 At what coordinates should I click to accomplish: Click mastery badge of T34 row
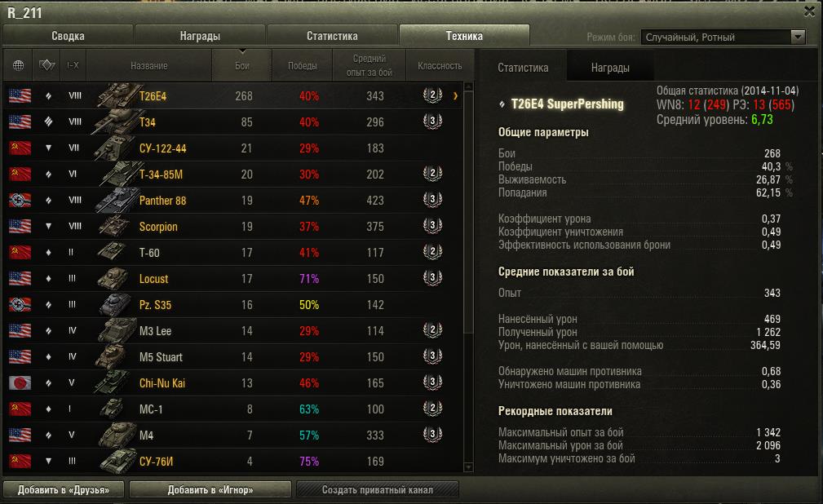(x=432, y=122)
